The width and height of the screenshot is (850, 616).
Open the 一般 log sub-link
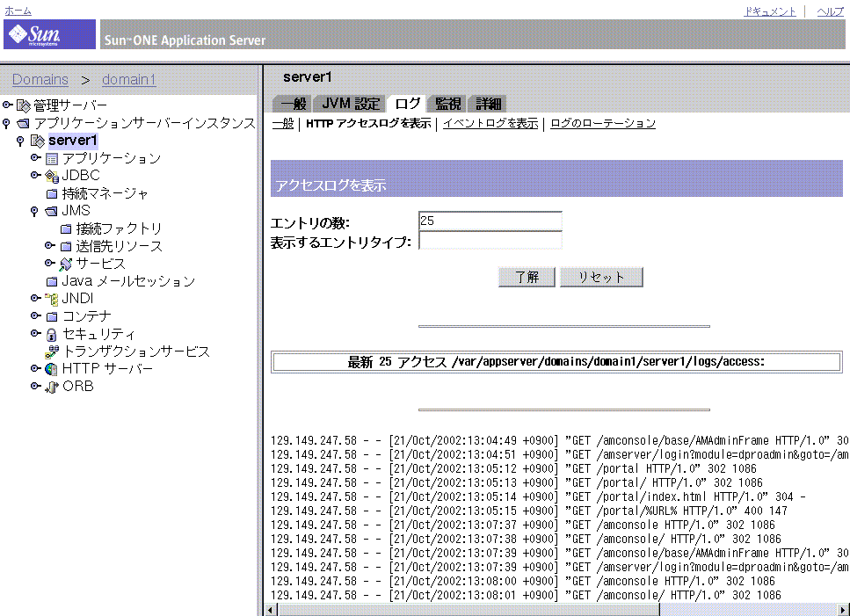282,124
